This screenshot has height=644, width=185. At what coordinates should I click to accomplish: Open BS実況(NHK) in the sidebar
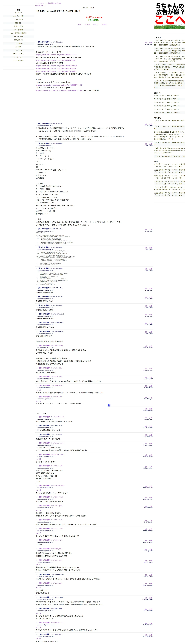point(18,40)
